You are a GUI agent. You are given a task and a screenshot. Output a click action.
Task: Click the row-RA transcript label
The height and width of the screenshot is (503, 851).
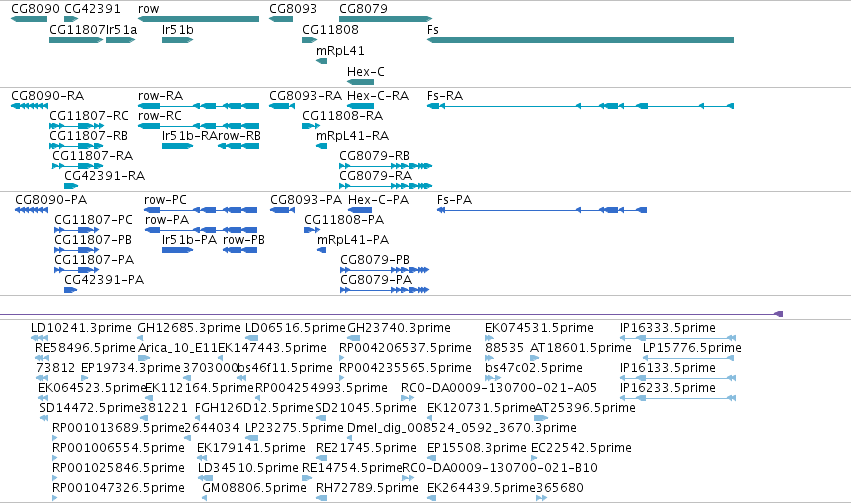point(161,96)
